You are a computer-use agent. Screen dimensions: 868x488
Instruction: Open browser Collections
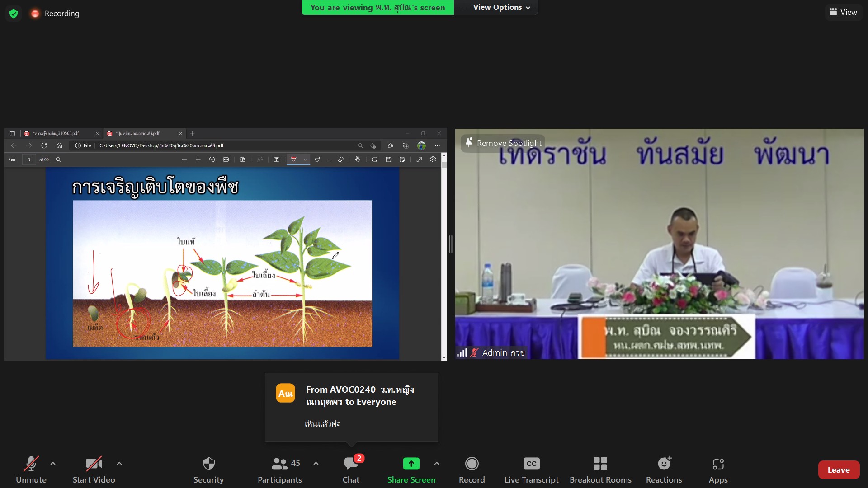(x=406, y=145)
